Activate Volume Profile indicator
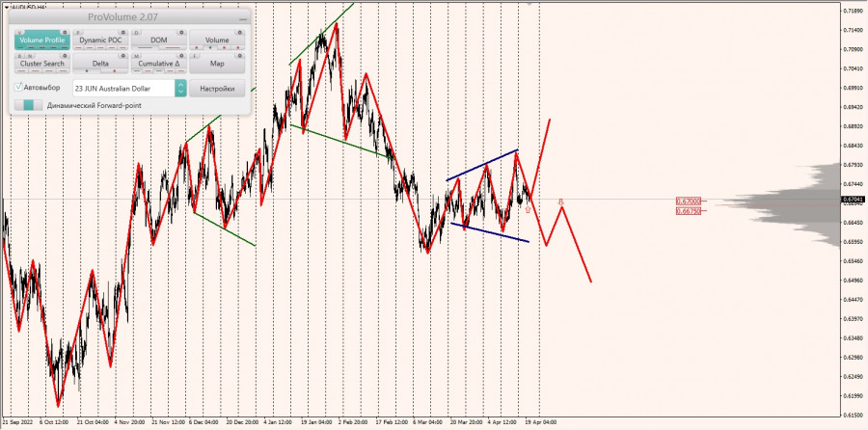This screenshot has width=868, height=430. pos(42,40)
